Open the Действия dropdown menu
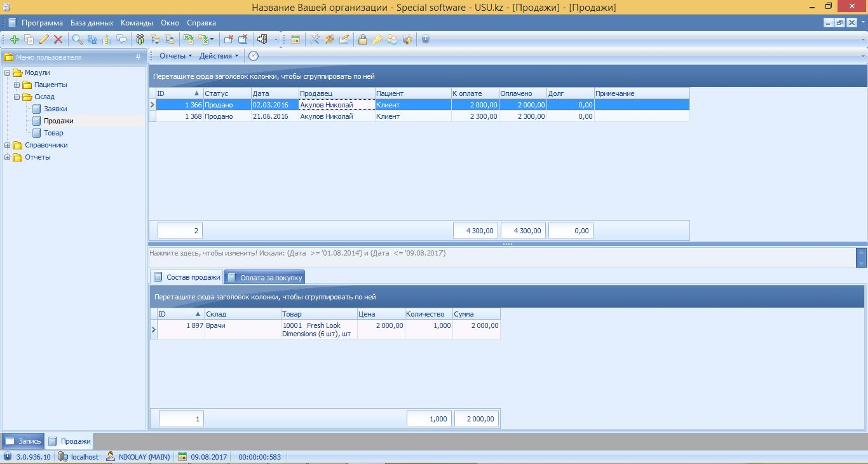Image resolution: width=868 pixels, height=464 pixels. [219, 56]
